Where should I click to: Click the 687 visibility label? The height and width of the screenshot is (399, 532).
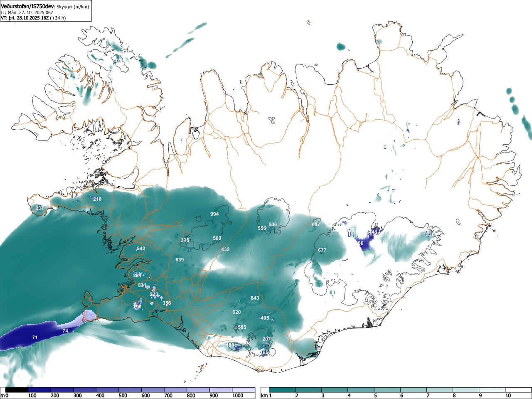316,224
